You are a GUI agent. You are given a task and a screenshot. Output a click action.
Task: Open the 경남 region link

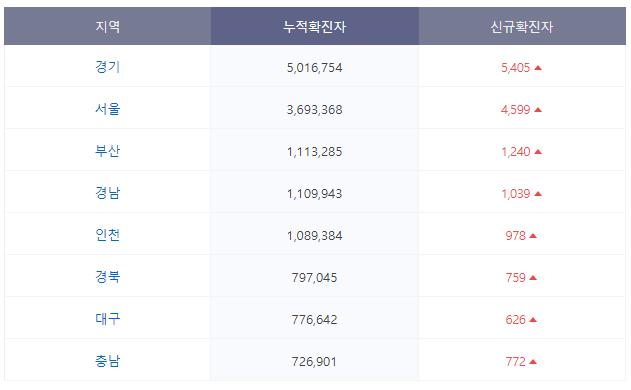107,193
